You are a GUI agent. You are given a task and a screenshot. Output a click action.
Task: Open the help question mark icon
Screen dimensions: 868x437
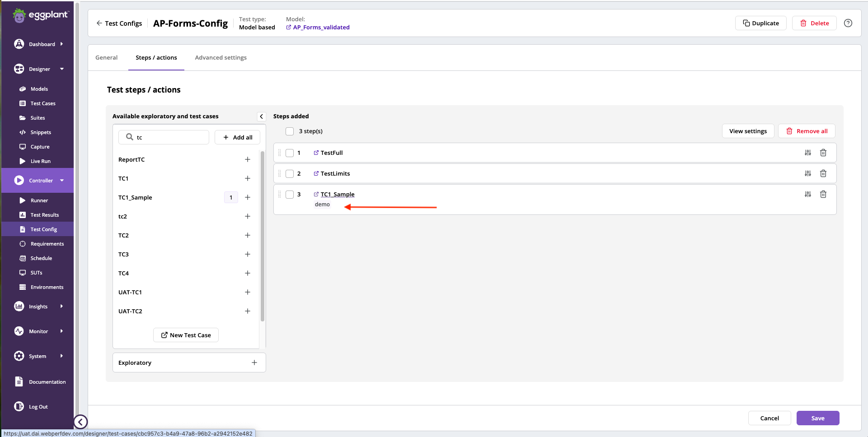848,23
